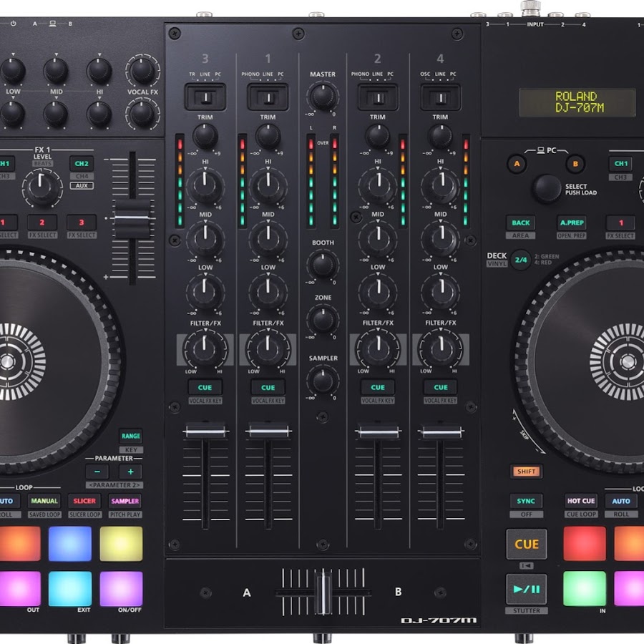Select HOT CUE pad mode

[581, 501]
